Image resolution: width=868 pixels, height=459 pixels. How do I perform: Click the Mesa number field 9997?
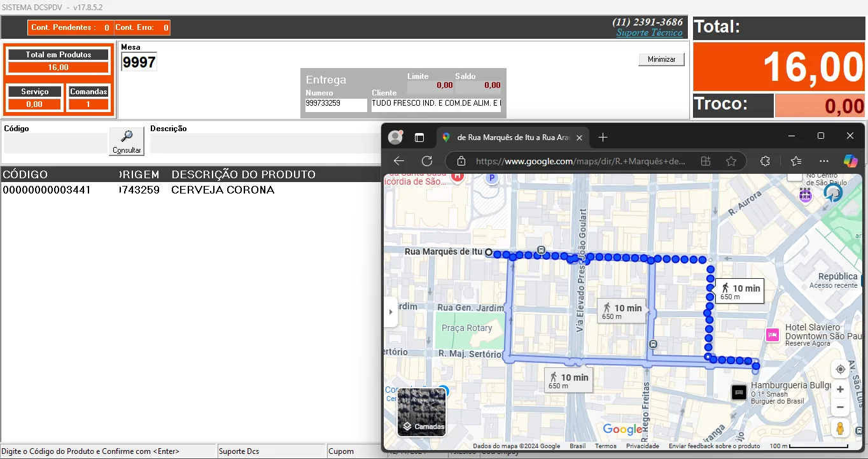tap(139, 62)
